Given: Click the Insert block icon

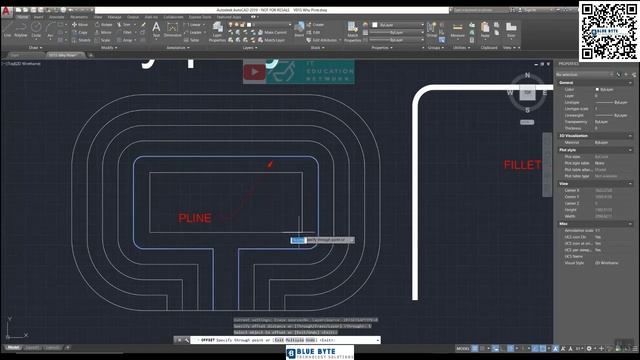Looking at the screenshot, I should pos(299,29).
